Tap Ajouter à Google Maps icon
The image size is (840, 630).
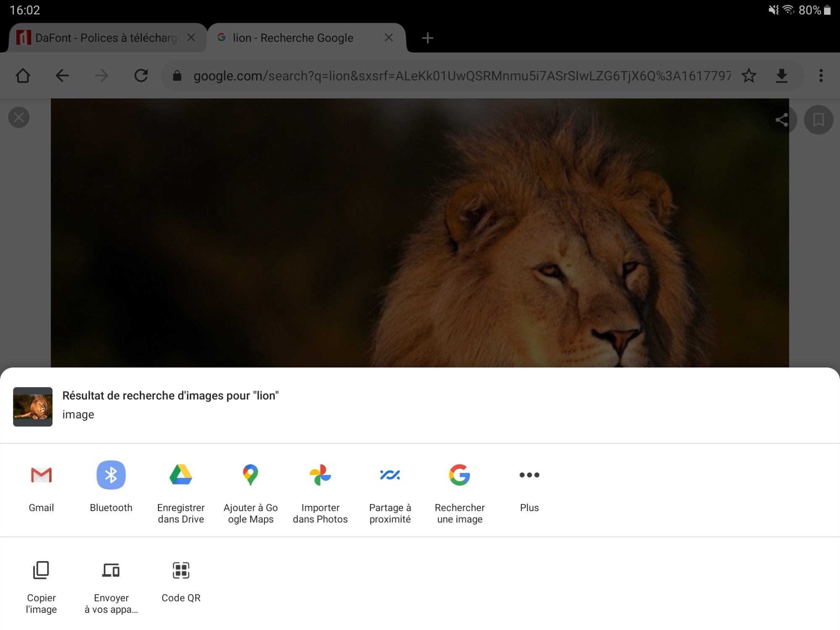pyautogui.click(x=250, y=475)
